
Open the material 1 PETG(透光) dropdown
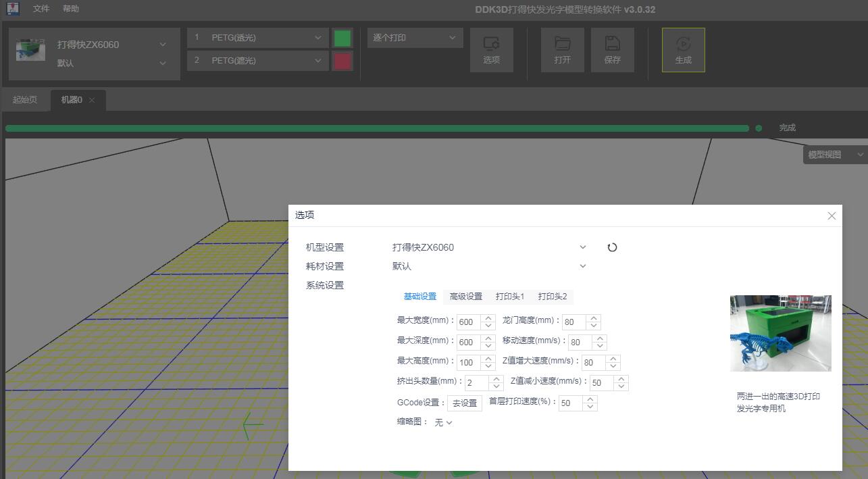(258, 38)
